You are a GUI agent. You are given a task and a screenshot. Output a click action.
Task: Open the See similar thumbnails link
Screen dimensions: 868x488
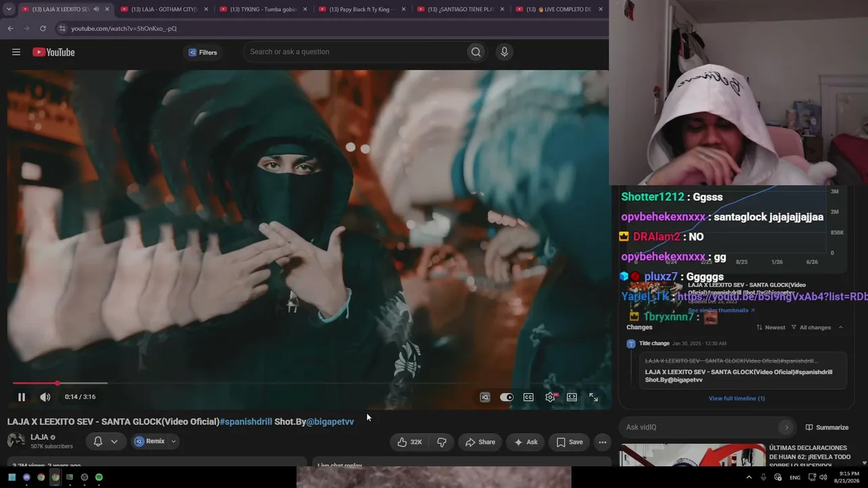coord(722,310)
